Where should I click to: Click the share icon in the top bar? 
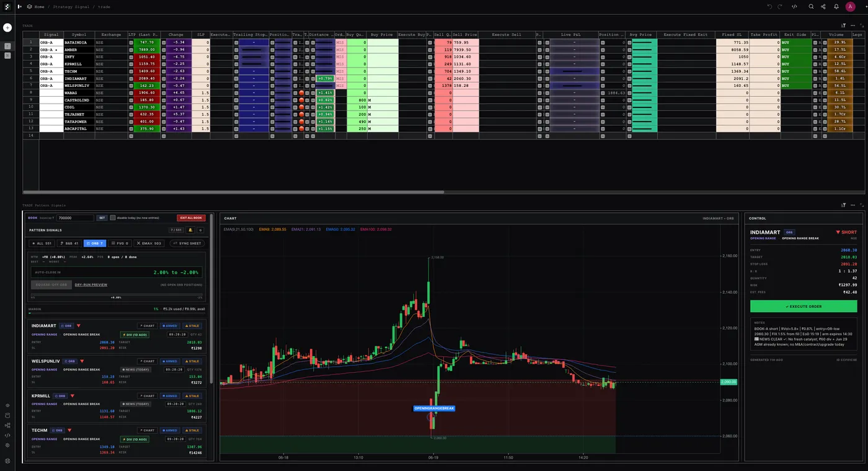click(823, 7)
